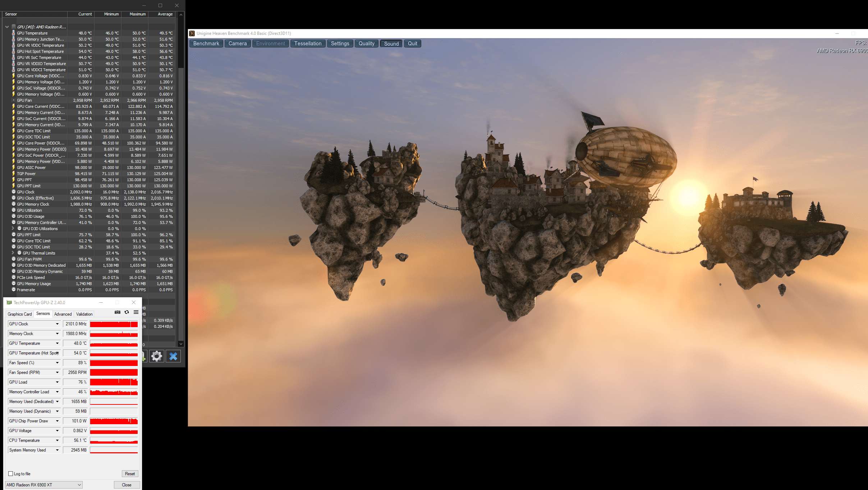Click the Sensor column header in HWiNFO
868x490 pixels.
coord(35,14)
